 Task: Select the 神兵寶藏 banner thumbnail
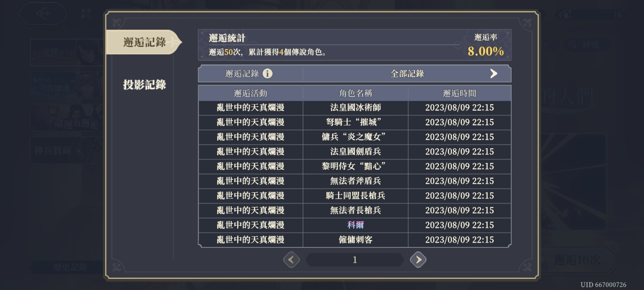click(67, 150)
